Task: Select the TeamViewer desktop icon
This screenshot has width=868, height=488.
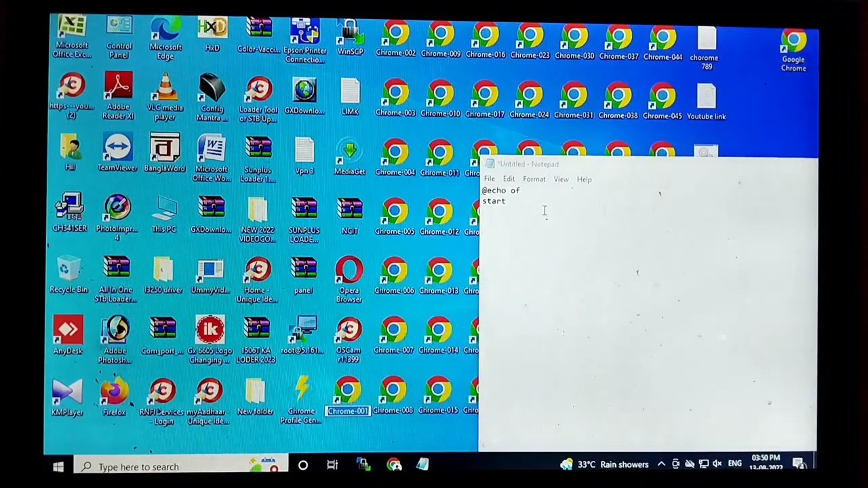Action: (117, 153)
